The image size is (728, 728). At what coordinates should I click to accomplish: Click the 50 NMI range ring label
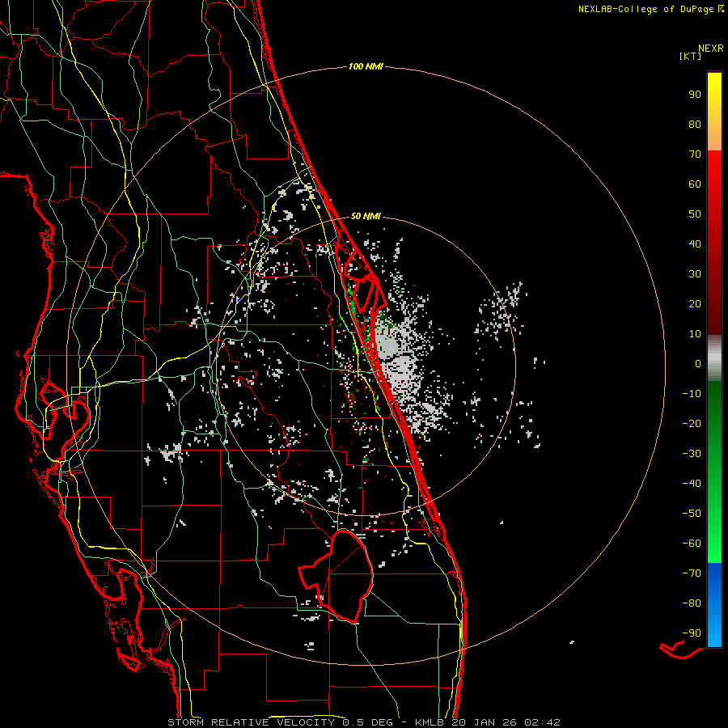pyautogui.click(x=366, y=216)
